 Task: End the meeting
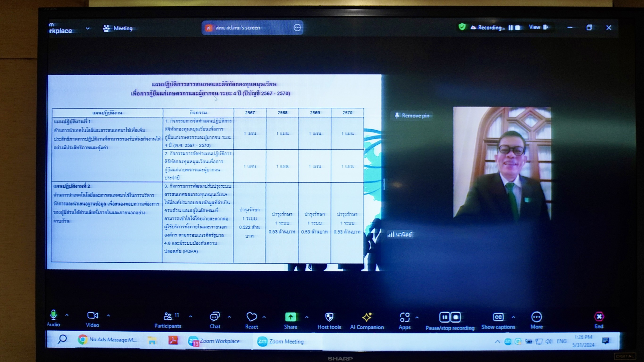tap(599, 320)
